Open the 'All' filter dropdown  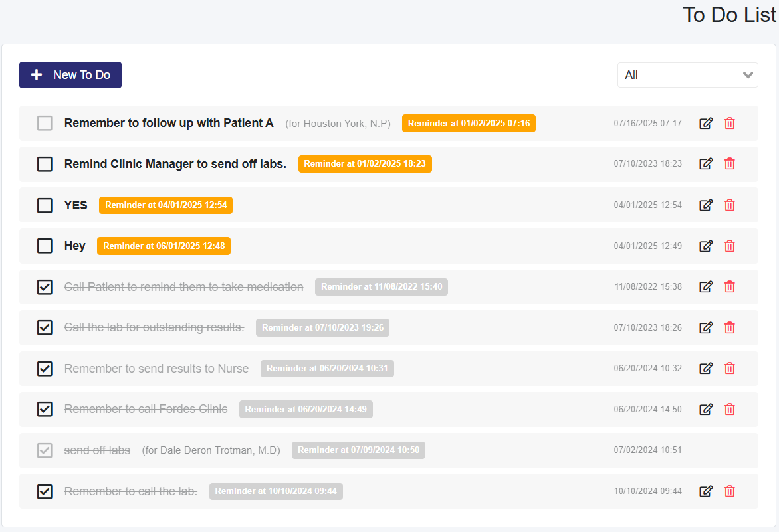tap(687, 75)
